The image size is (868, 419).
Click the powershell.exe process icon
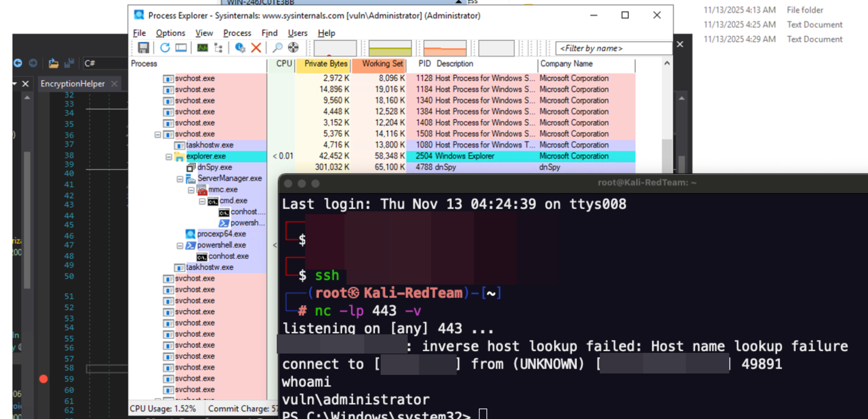[x=191, y=245]
